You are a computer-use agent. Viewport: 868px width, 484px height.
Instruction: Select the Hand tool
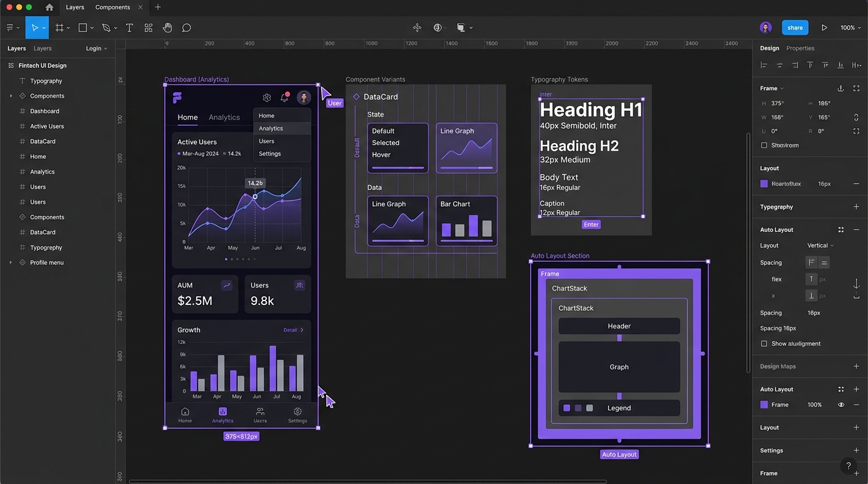pyautogui.click(x=167, y=28)
